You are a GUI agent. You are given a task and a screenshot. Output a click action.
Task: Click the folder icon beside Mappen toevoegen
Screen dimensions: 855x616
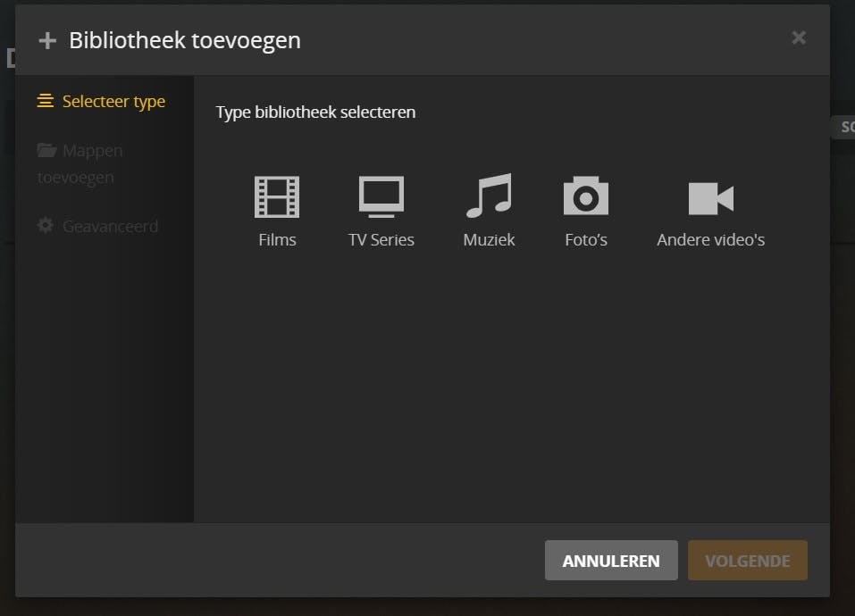46,149
